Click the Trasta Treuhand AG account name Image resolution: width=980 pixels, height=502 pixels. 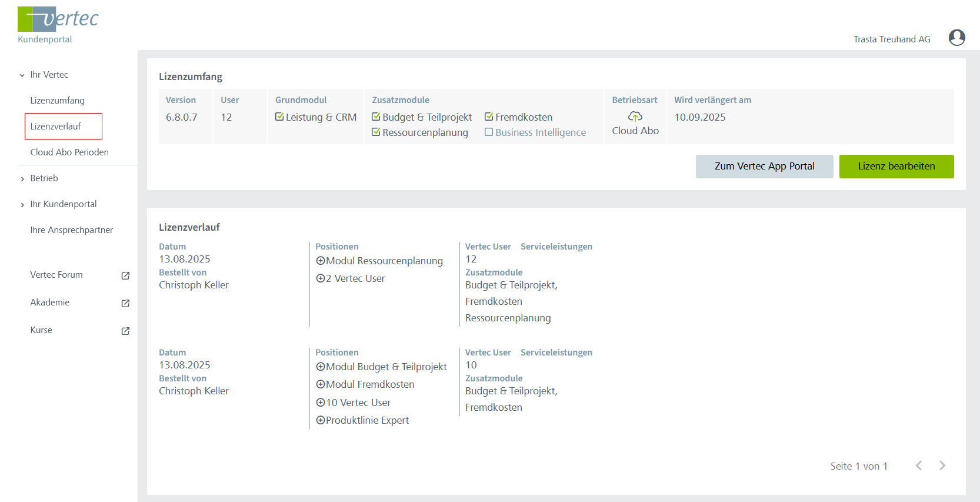[892, 39]
